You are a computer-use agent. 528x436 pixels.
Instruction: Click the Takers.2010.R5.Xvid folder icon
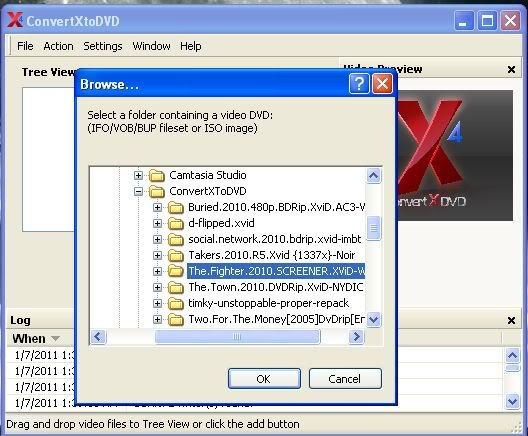[175, 255]
